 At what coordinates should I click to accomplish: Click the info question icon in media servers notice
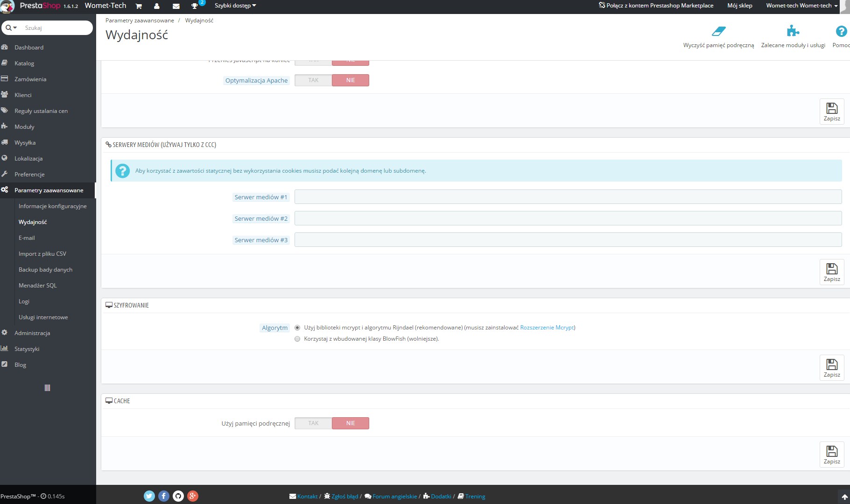(122, 171)
